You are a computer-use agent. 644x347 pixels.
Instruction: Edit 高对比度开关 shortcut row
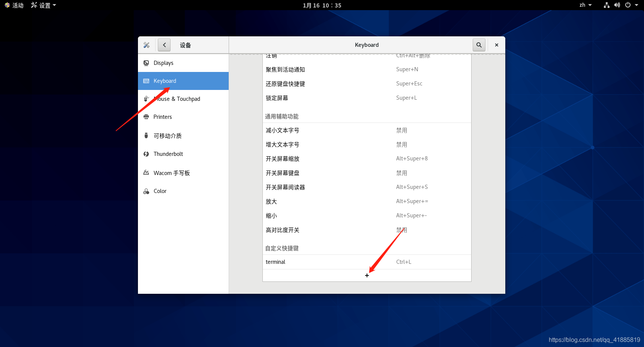point(367,230)
